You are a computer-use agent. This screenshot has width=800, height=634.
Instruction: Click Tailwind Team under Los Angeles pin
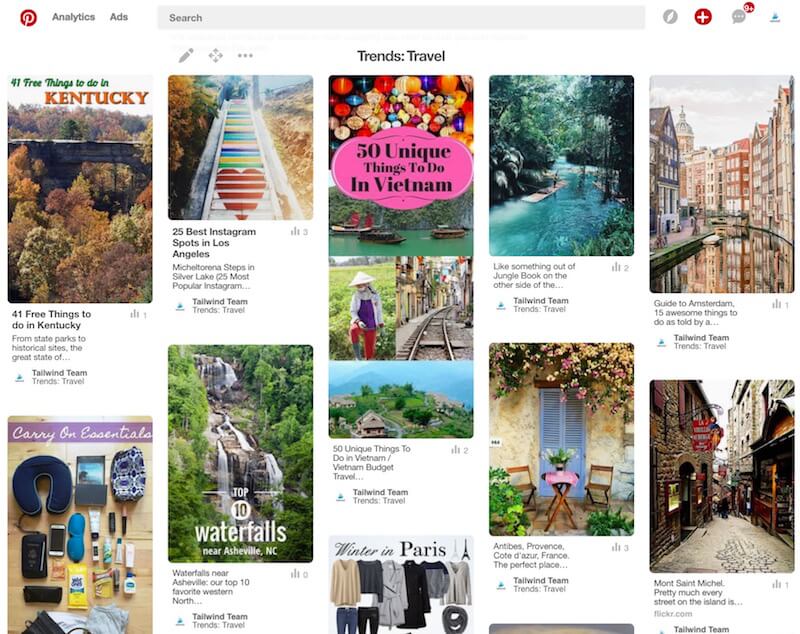pos(220,301)
